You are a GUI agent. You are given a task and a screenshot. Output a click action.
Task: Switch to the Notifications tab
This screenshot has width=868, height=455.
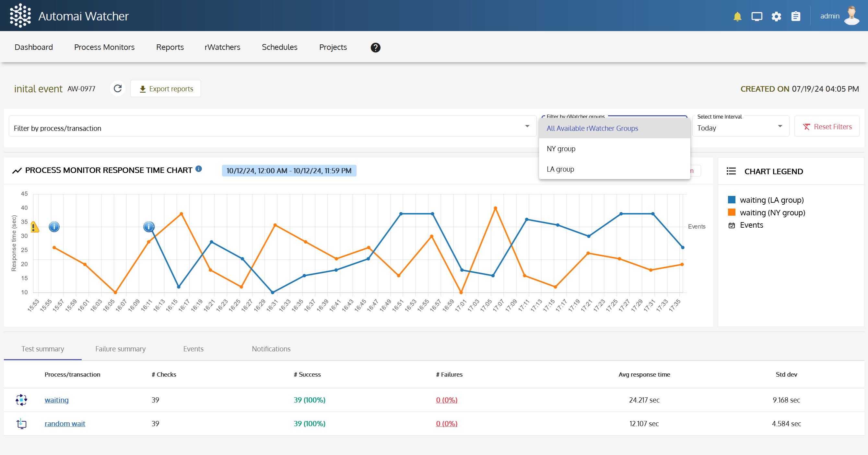pos(271,349)
